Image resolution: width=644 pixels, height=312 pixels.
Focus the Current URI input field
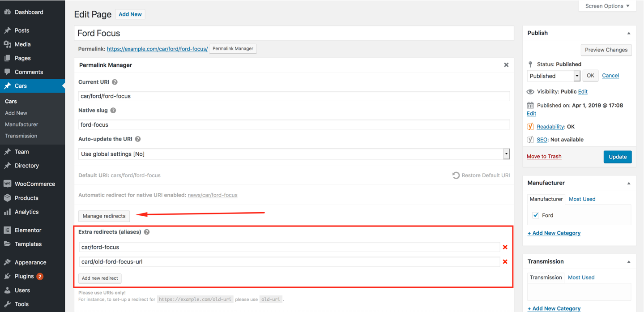(294, 96)
